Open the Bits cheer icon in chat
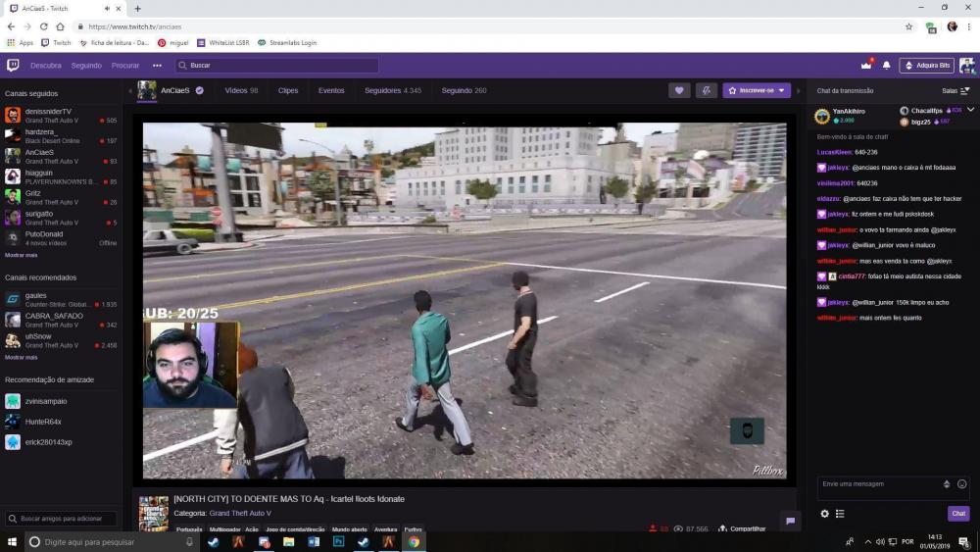Screen dimensions: 980x552 (x=947, y=484)
